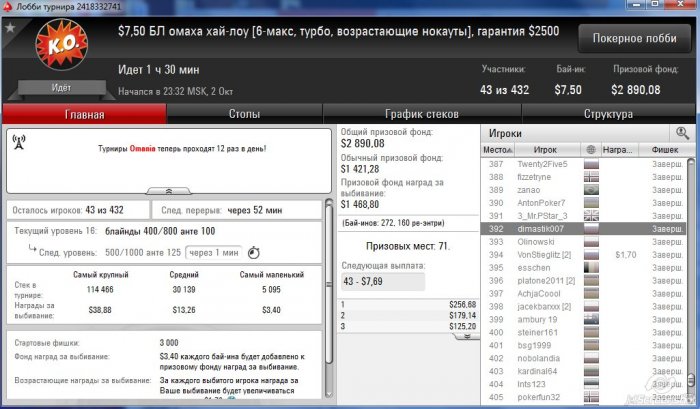Select player row platone2011 [2]
700x409 pixels.
click(x=583, y=280)
